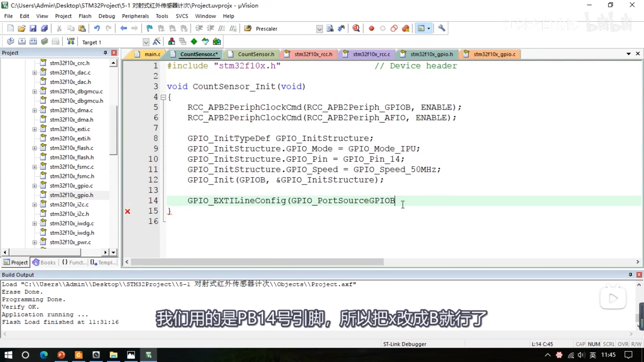Collapse code fold at line 4

[163, 97]
